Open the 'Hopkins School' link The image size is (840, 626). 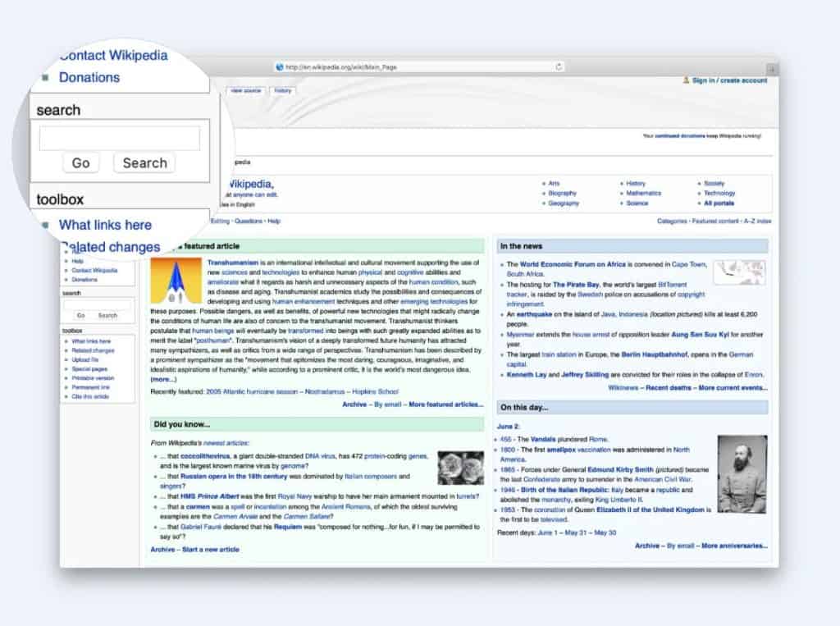pos(375,392)
